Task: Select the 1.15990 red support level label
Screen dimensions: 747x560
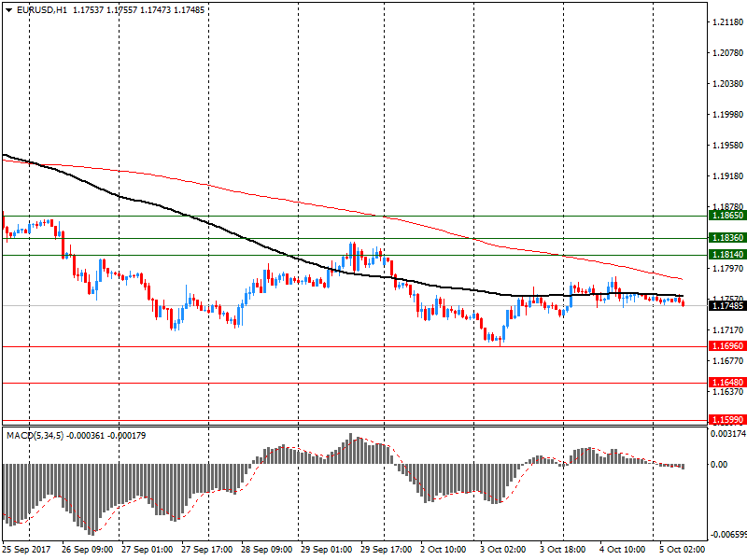Action: pyautogui.click(x=727, y=420)
